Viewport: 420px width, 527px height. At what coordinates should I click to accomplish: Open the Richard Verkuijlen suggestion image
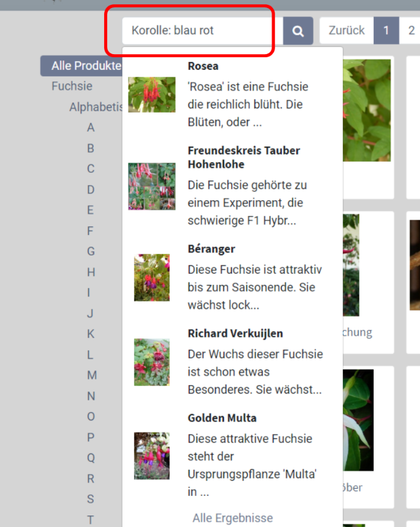[152, 362]
